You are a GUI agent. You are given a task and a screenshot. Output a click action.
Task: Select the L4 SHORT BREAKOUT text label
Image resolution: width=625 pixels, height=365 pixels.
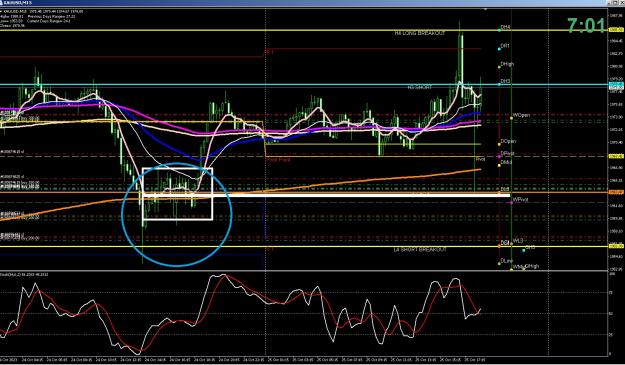click(420, 249)
